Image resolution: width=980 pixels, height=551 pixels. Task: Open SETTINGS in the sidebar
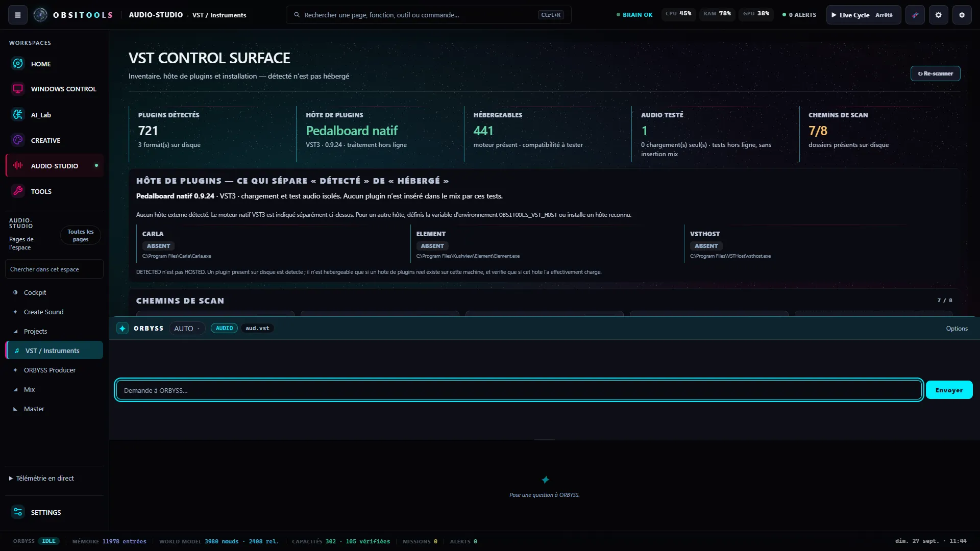click(x=55, y=512)
